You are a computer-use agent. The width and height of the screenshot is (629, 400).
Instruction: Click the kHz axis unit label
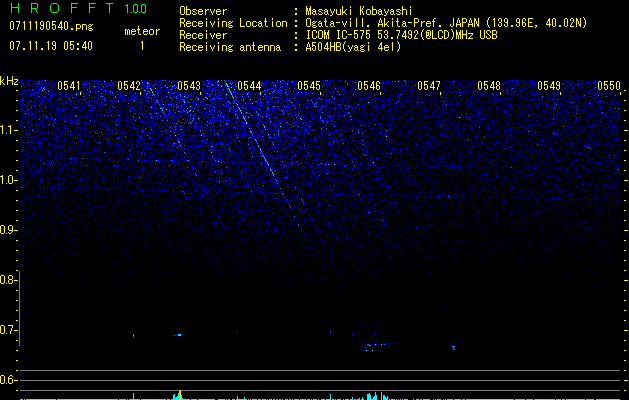click(9, 81)
